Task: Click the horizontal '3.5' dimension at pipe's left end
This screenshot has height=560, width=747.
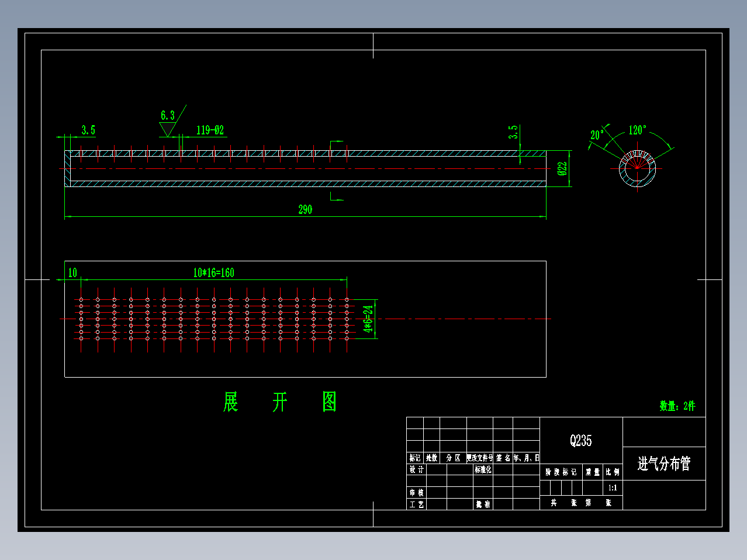Action: (88, 130)
